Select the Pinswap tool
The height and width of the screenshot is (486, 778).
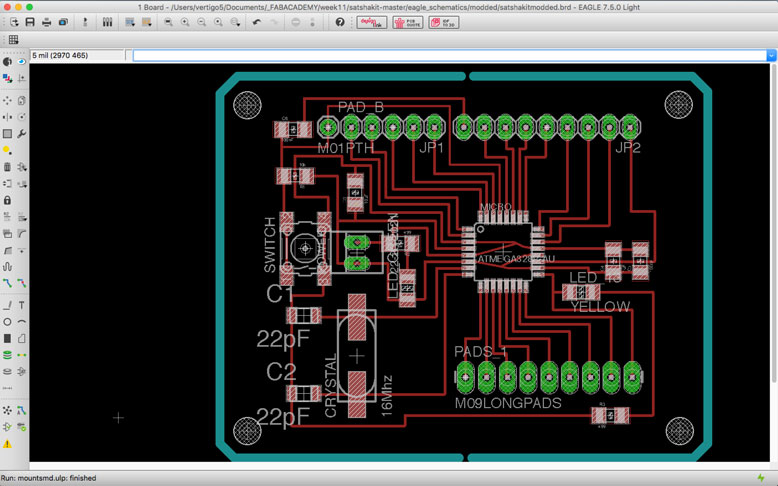(7, 184)
